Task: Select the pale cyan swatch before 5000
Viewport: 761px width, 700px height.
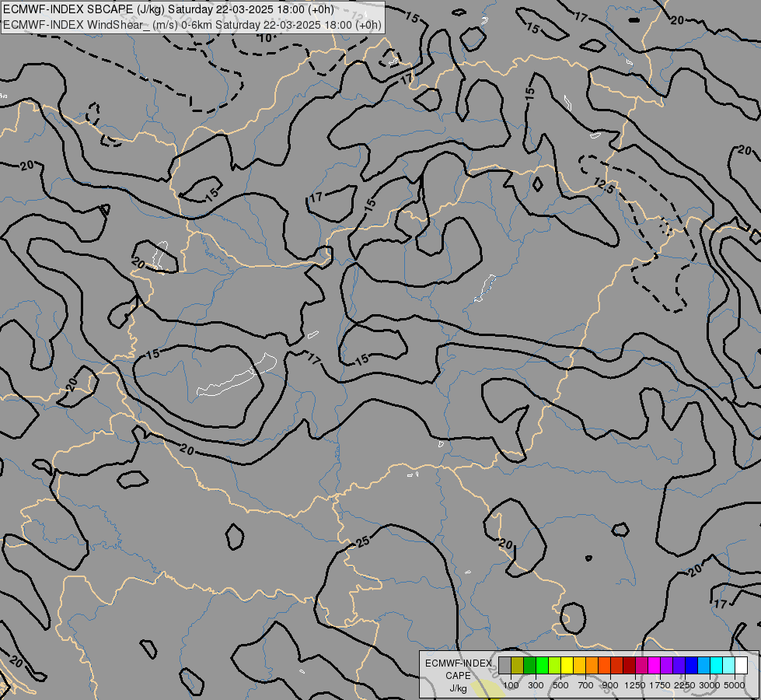Action: click(x=729, y=665)
